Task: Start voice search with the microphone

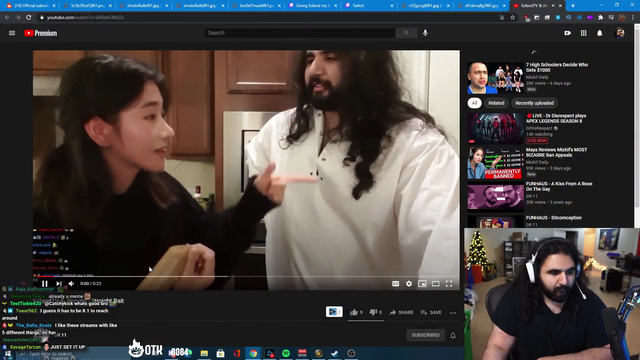Action: coord(425,33)
